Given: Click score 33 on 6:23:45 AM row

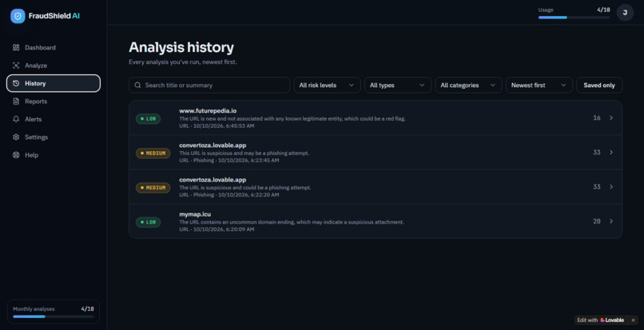Looking at the screenshot, I should click(597, 153).
